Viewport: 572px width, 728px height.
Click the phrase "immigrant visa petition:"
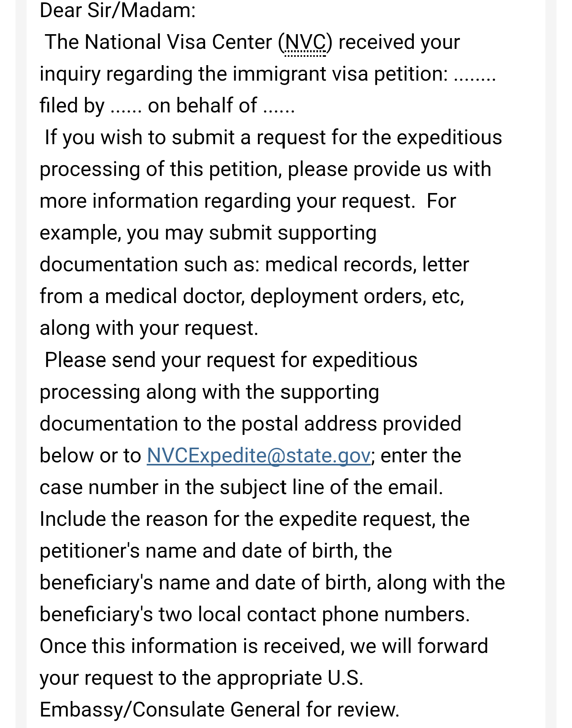340,74
